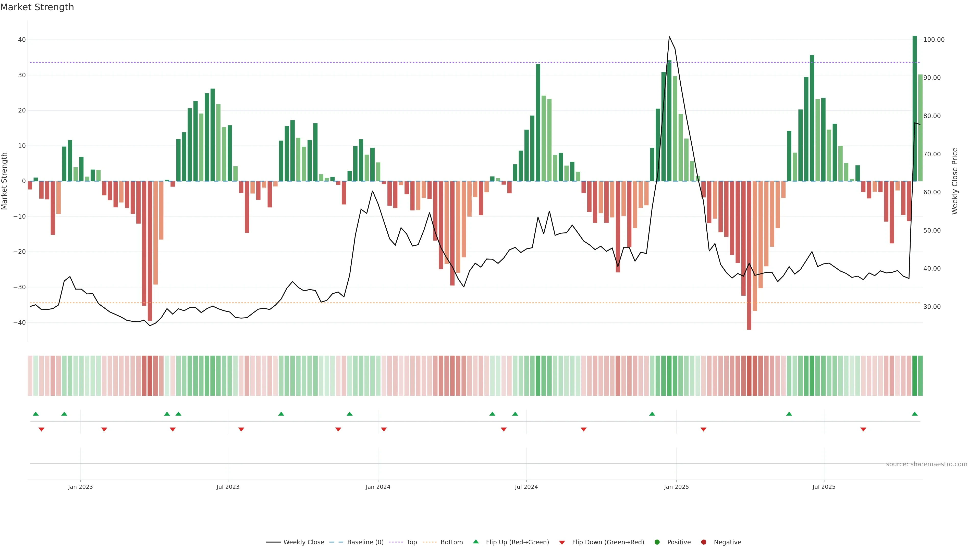Click Flip Up green triangle legend icon

click(475, 542)
